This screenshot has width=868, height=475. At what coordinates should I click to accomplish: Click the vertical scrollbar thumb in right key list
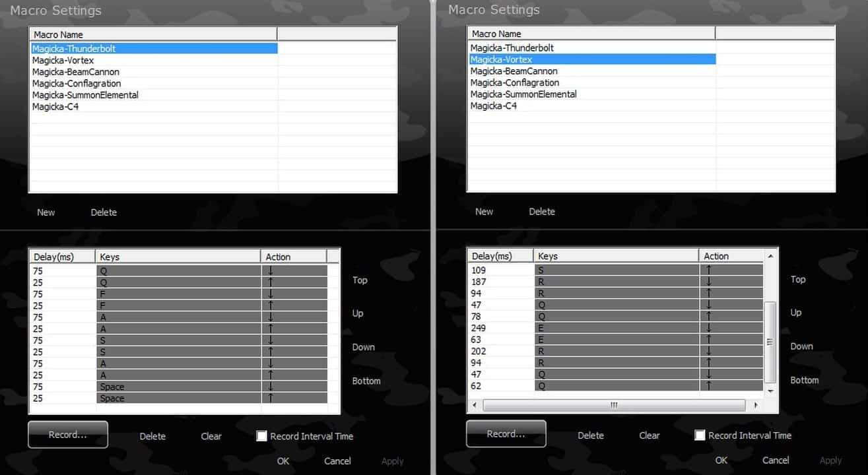pyautogui.click(x=770, y=341)
